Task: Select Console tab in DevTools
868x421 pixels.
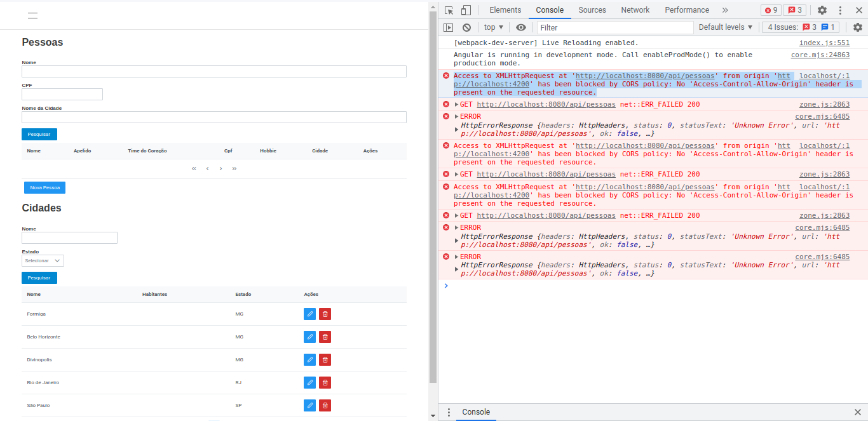Action: click(x=550, y=10)
